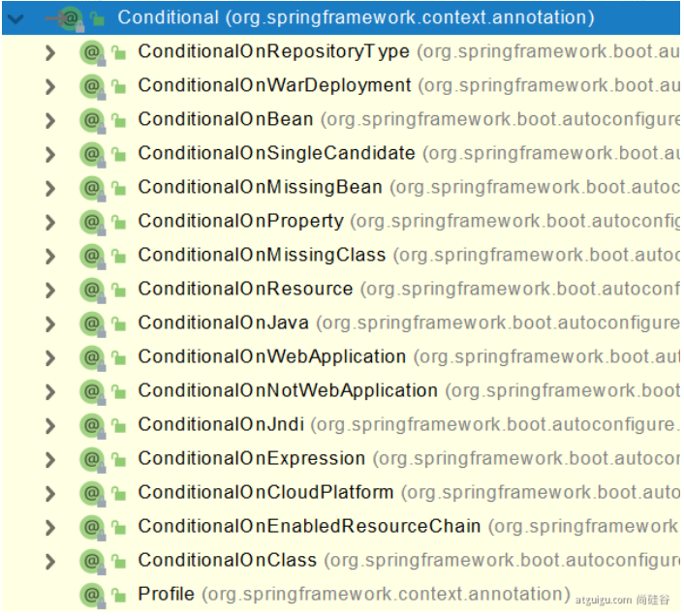Image resolution: width=684 pixels, height=616 pixels.
Task: Click the green lock icon beside ConditionalOnJava
Action: (x=118, y=324)
